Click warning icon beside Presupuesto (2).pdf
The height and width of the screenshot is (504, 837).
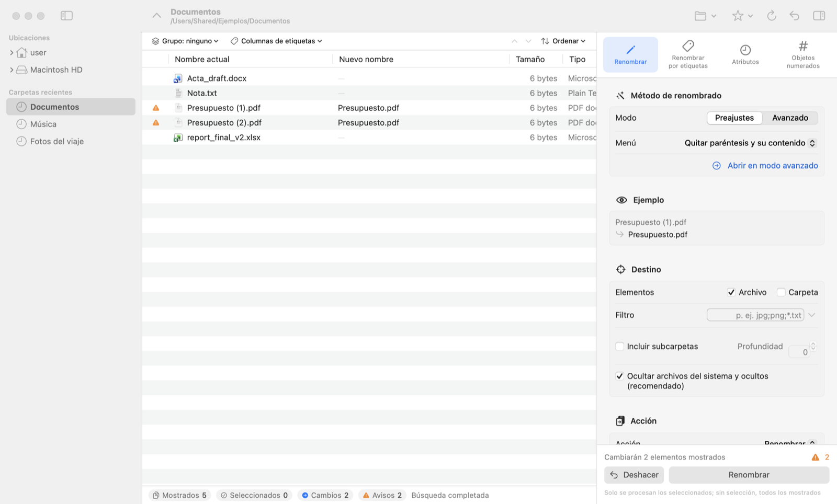click(156, 122)
